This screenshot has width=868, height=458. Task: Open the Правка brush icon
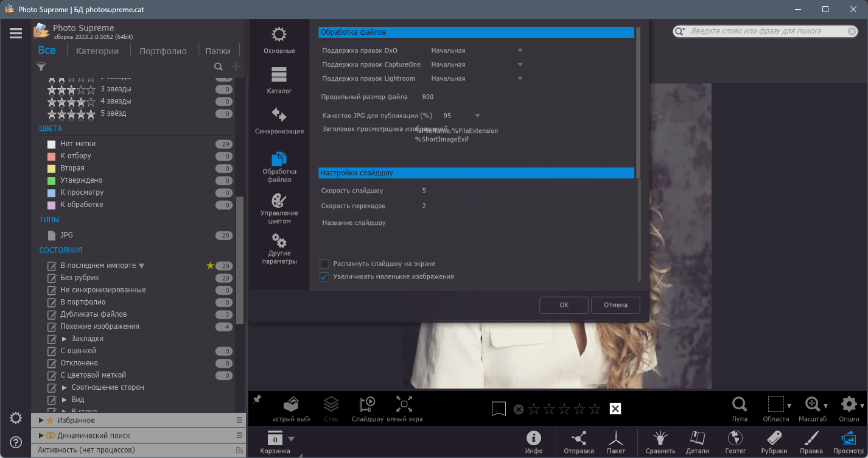click(811, 442)
